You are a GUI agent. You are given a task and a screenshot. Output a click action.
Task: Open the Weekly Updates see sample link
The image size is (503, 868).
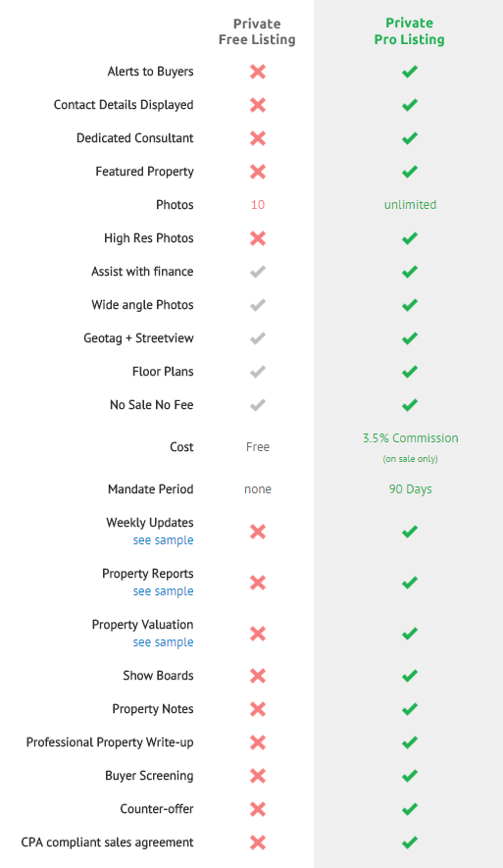click(x=163, y=540)
